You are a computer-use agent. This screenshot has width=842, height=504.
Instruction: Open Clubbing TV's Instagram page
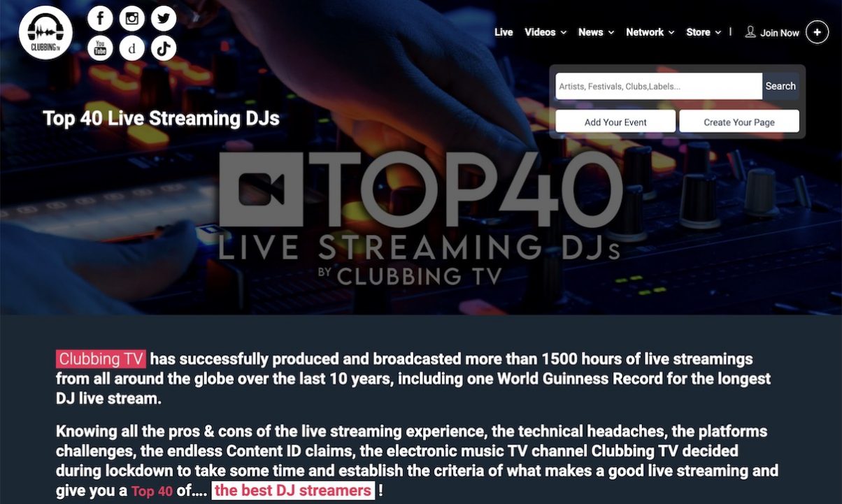tap(131, 18)
